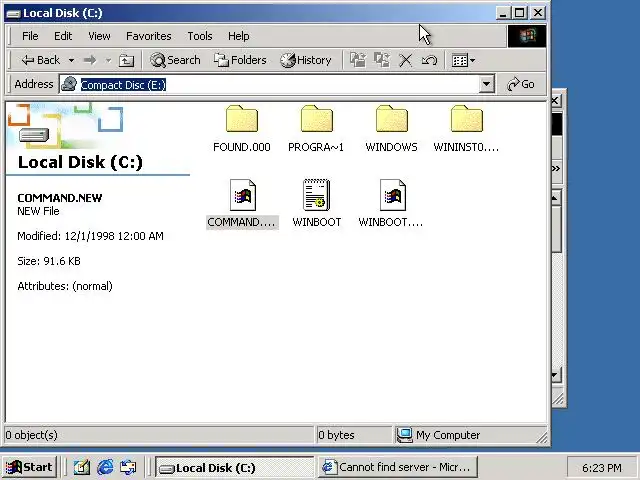Select the second WINBOOT file with Windows logo
This screenshot has height=480, width=640.
[392, 195]
